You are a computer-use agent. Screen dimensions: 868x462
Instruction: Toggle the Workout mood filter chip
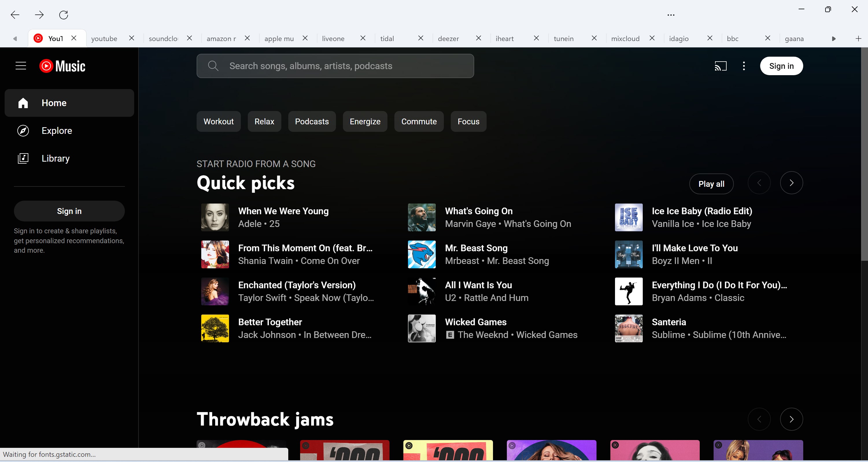pyautogui.click(x=218, y=121)
